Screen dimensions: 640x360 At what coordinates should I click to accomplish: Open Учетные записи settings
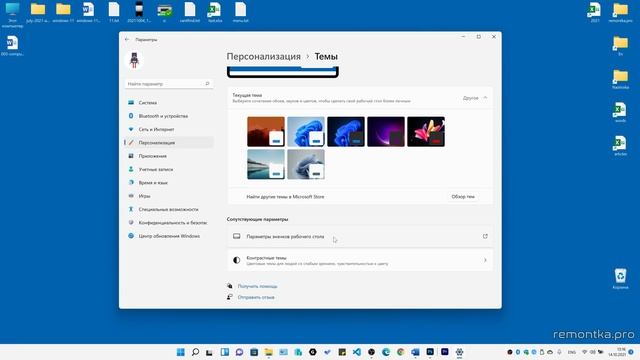(x=169, y=169)
